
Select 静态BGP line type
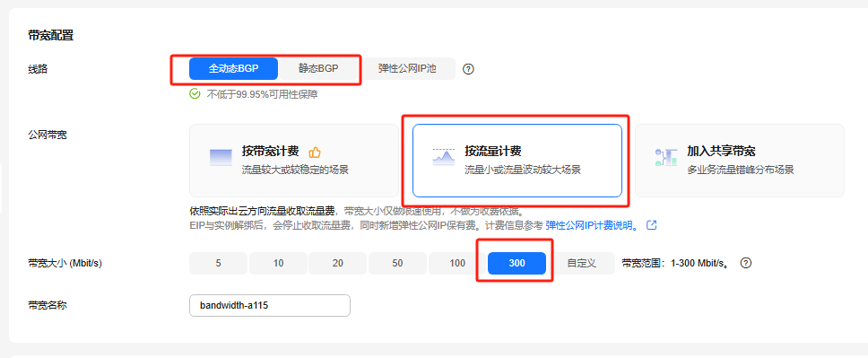[318, 69]
